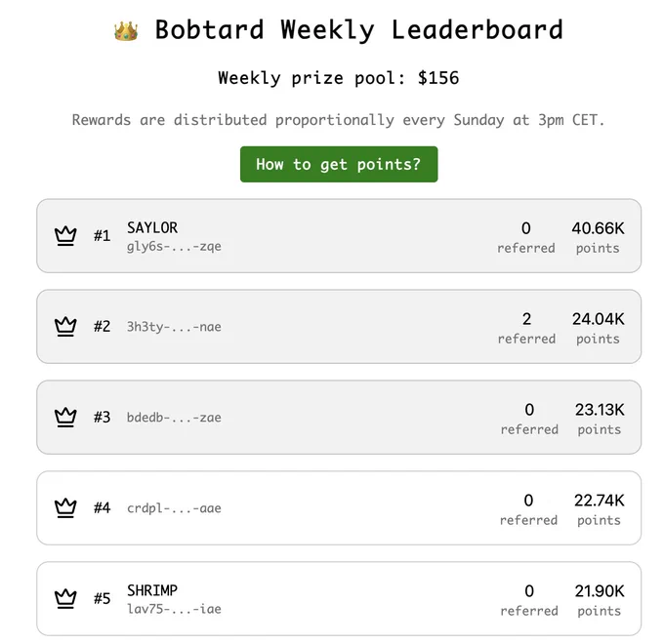
Task: Click the gly6s-...-zqe address
Action: (x=174, y=246)
